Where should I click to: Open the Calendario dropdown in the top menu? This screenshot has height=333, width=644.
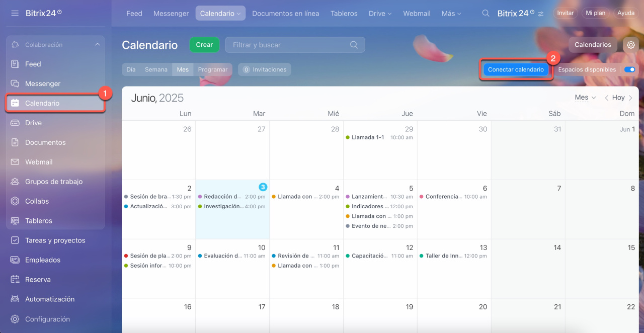point(220,14)
